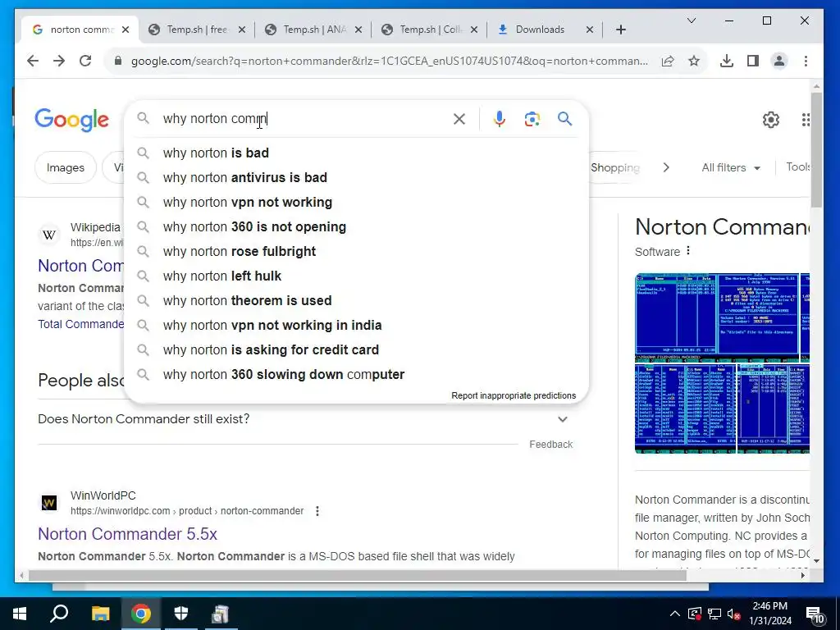Choose suggestion 'why norton 360 is not opening'
Viewport: 840px width, 630px height.
[x=356, y=227]
